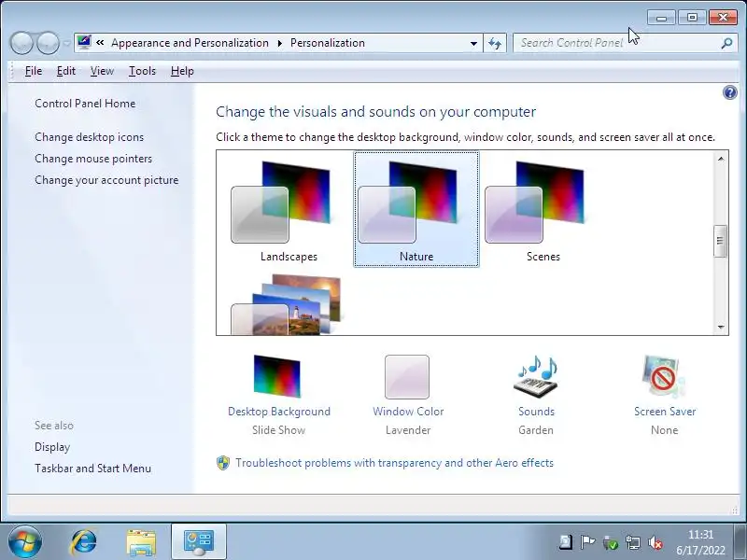Click Troubleshoot problems with transparency link

pyautogui.click(x=394, y=463)
